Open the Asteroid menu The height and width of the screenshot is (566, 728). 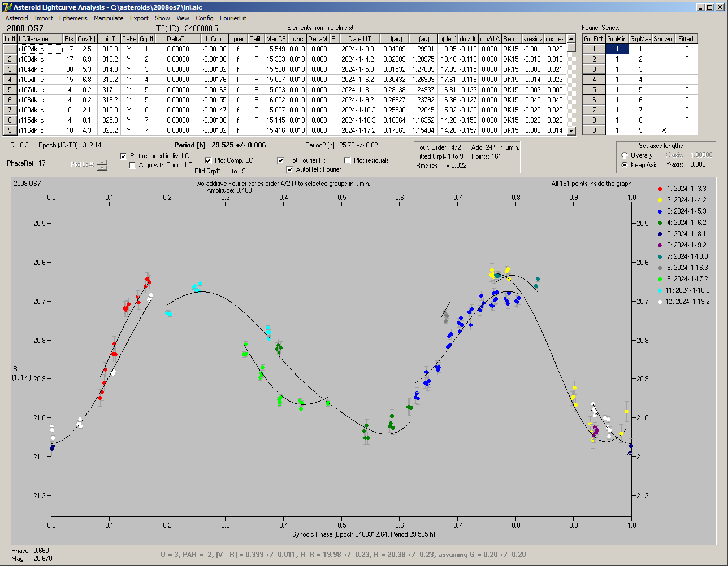(x=16, y=18)
